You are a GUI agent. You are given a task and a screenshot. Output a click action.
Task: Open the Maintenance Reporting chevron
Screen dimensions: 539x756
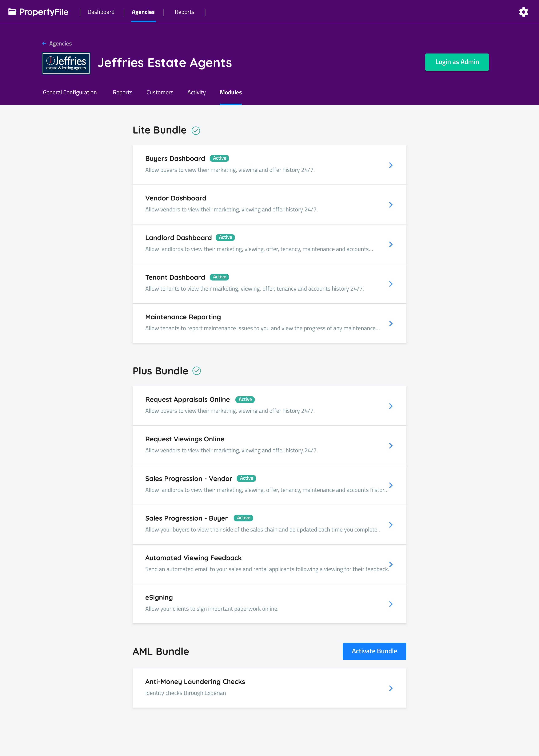(x=391, y=324)
